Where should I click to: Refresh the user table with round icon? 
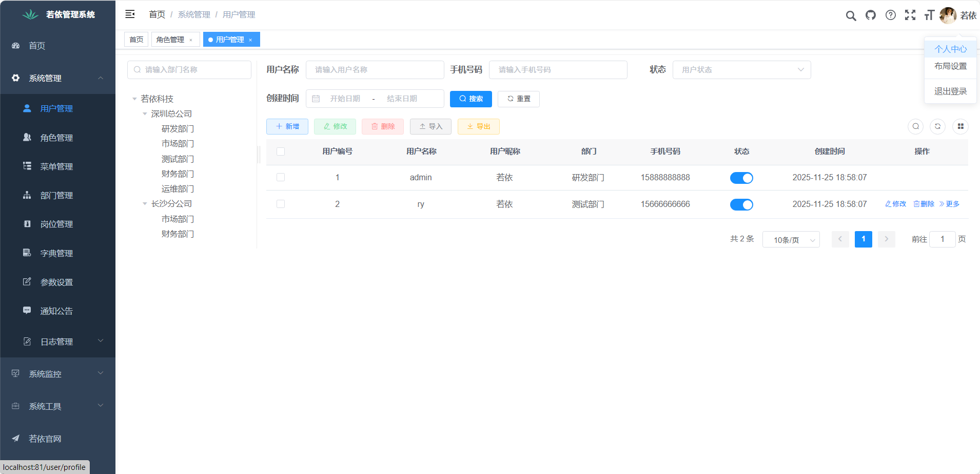coord(938,126)
